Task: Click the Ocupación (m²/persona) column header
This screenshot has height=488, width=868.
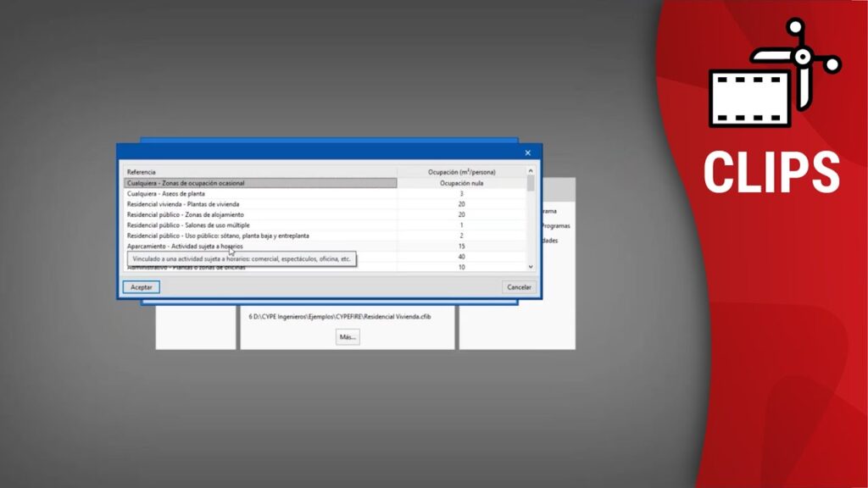Action: 461,172
